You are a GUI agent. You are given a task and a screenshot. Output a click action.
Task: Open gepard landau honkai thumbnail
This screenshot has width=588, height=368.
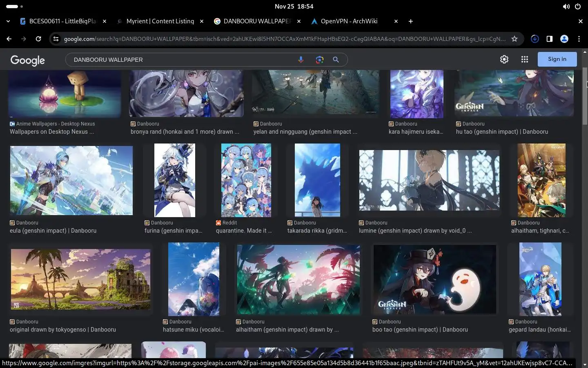(540, 279)
